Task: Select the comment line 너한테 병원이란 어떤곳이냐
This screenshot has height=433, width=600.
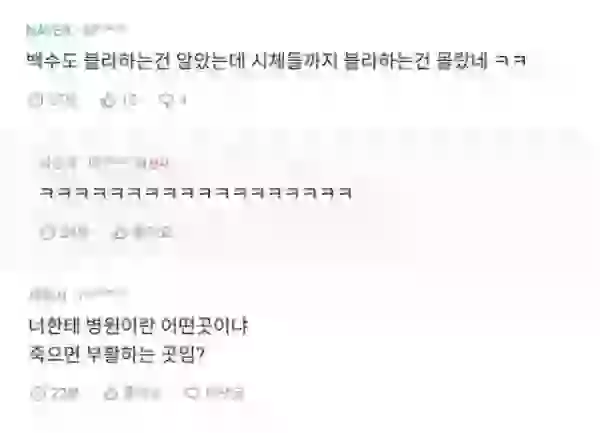Action: point(139,326)
